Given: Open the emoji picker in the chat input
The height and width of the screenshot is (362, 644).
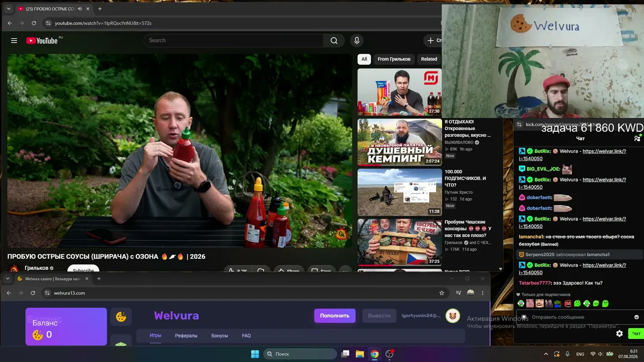Looking at the screenshot, I should coord(636,317).
